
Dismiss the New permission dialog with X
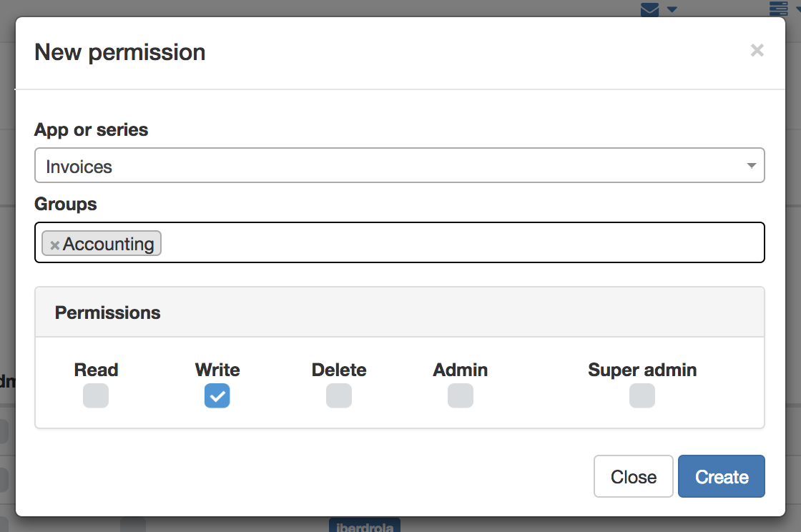pyautogui.click(x=757, y=50)
